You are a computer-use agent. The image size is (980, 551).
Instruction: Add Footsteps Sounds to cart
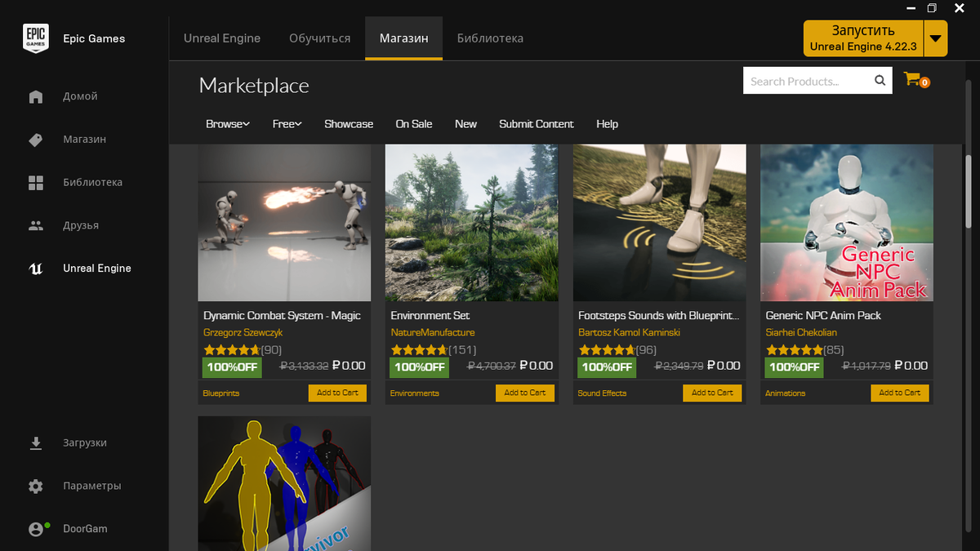tap(713, 393)
